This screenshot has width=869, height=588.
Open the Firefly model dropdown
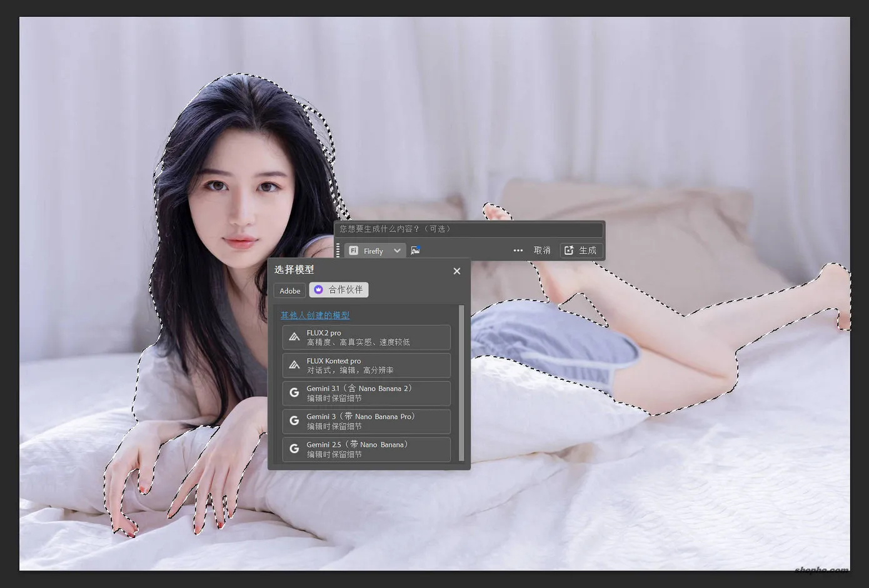(375, 251)
